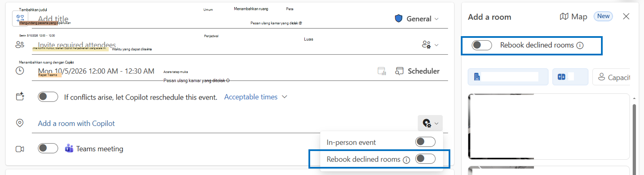Viewport: 644px width, 175px height.
Task: Toggle Rebook declined rooms in Add a room panel
Action: 482,45
